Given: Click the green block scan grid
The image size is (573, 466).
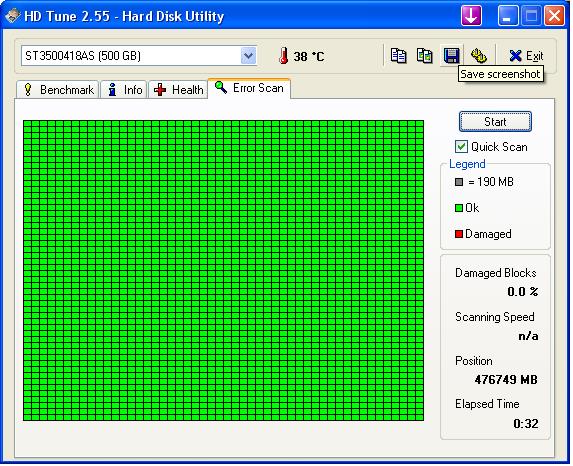Looking at the screenshot, I should [223, 270].
